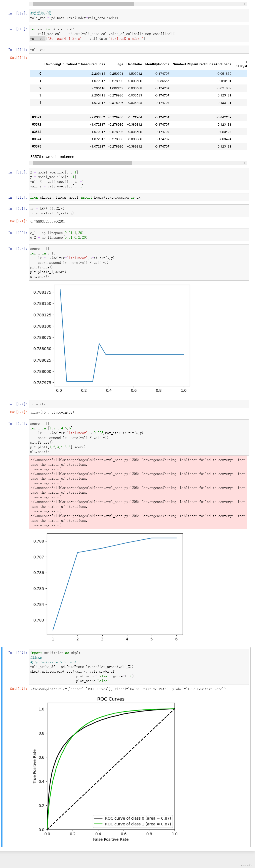Image resolution: width=255 pixels, height=868 pixels.
Task: Click value -2.033807 in row 83571
Action: click(98, 117)
